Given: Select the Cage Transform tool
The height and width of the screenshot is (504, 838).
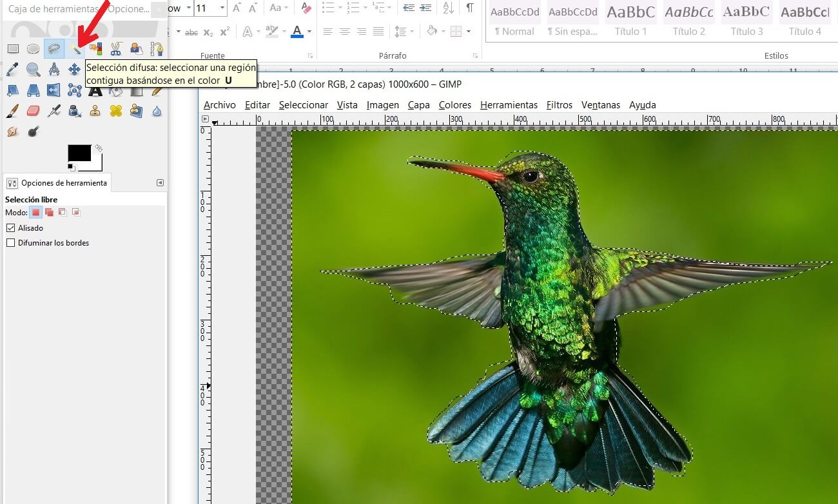Looking at the screenshot, I should pyautogui.click(x=75, y=90).
